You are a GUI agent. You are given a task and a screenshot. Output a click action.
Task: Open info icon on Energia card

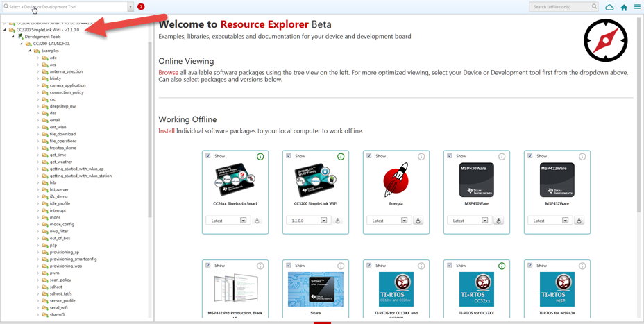tap(421, 157)
